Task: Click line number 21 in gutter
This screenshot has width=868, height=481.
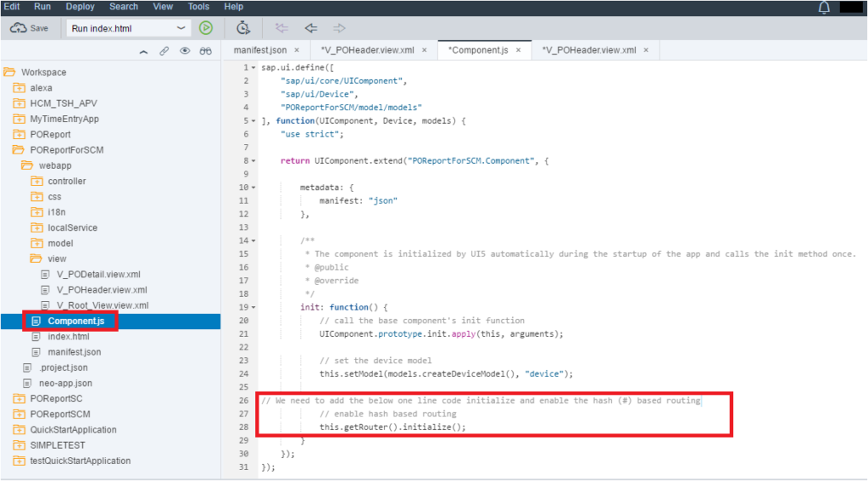Action: [x=243, y=333]
